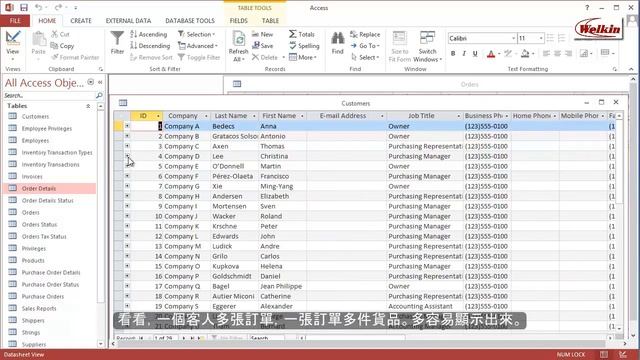
Task: Expand subdatasheet for Company A row
Action: [127, 126]
